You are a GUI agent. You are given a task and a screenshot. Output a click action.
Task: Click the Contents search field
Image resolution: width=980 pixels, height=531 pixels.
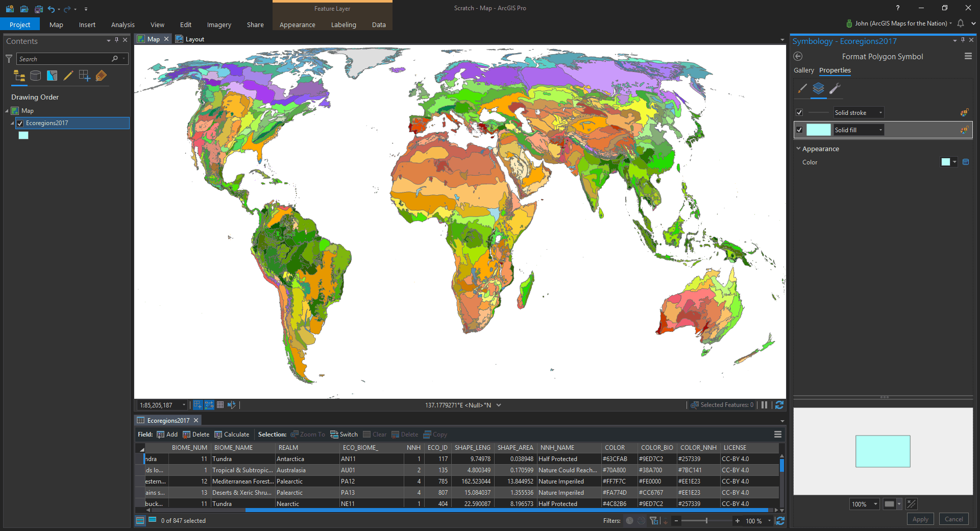(64, 59)
